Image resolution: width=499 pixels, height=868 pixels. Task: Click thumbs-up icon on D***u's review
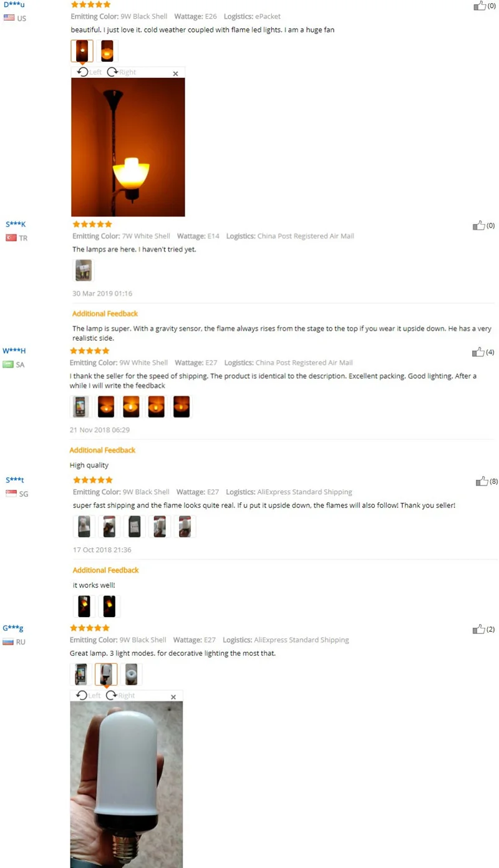click(480, 6)
